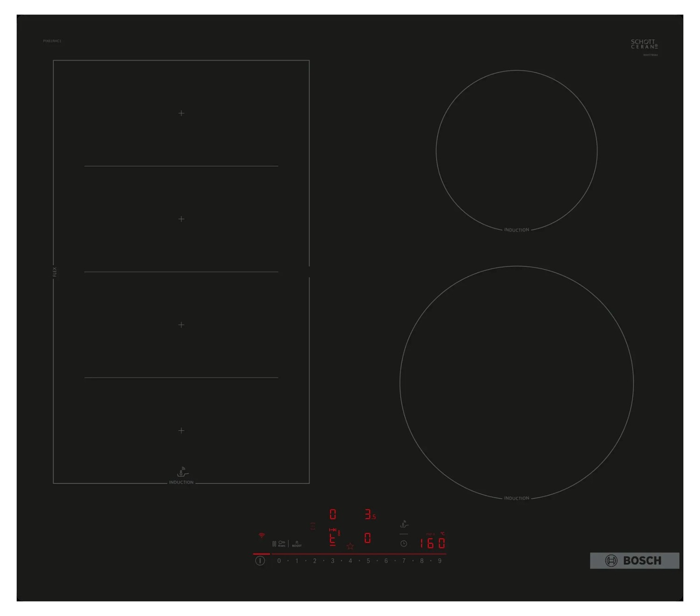Tap the key child-lock 4 sec icon

tap(282, 544)
